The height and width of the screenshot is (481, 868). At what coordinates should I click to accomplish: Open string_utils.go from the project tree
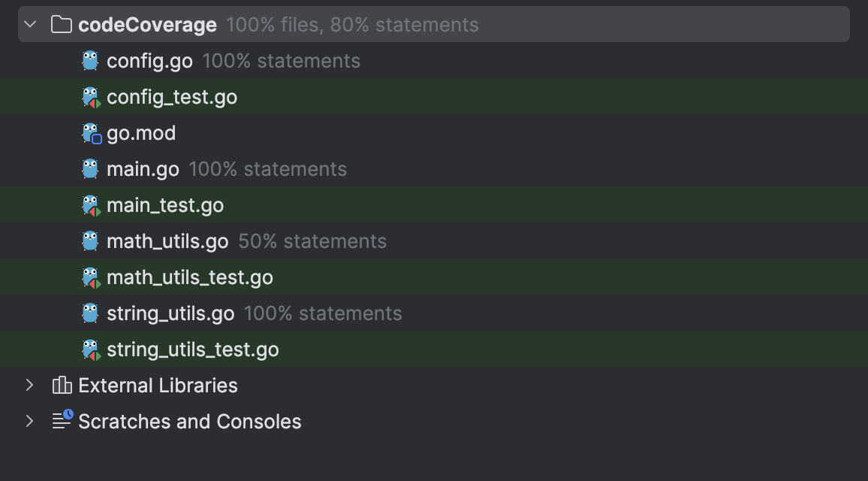(170, 313)
